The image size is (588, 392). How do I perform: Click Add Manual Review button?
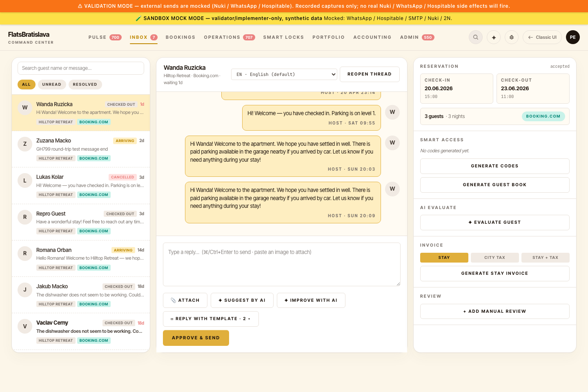495,312
